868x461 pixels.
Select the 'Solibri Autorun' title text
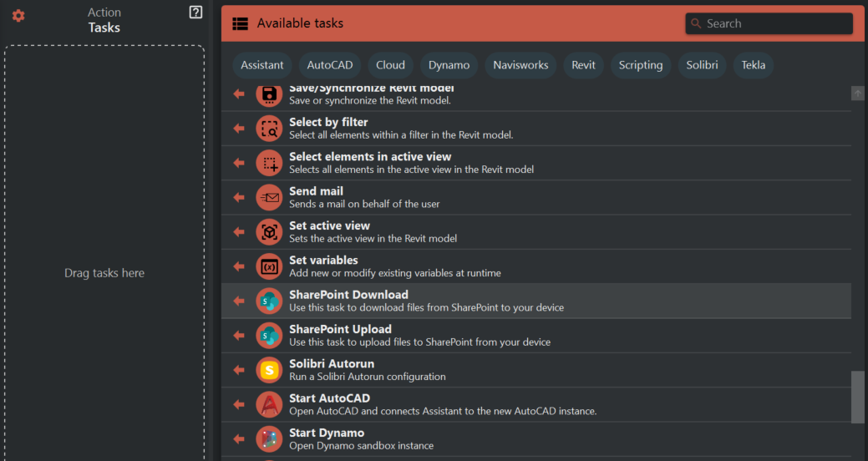332,363
